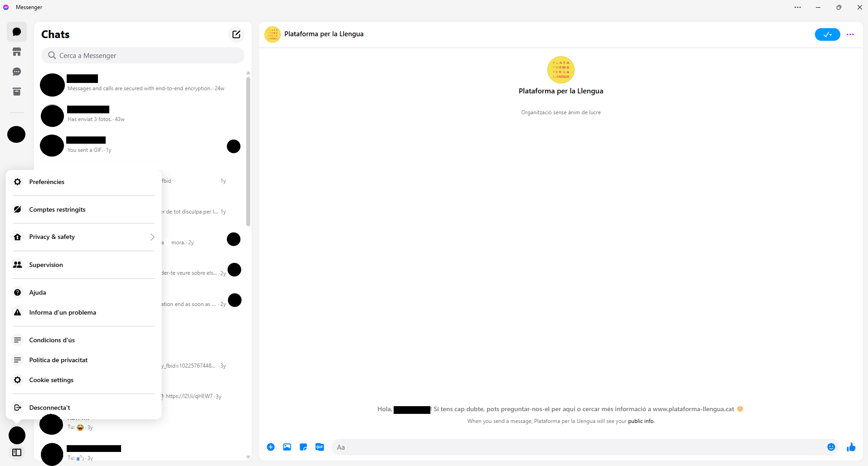
Task: Open conversation options three-dot menu
Action: point(850,34)
